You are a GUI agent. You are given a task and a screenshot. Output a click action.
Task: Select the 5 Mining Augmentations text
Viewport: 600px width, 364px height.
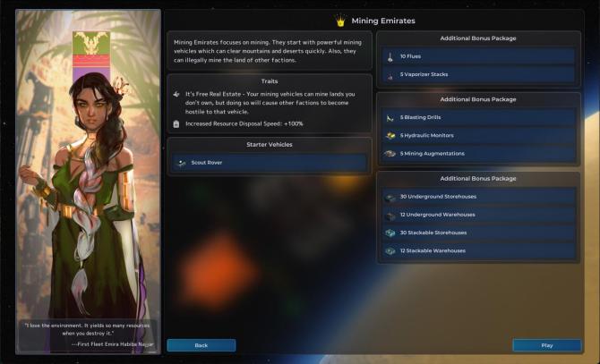coord(432,154)
